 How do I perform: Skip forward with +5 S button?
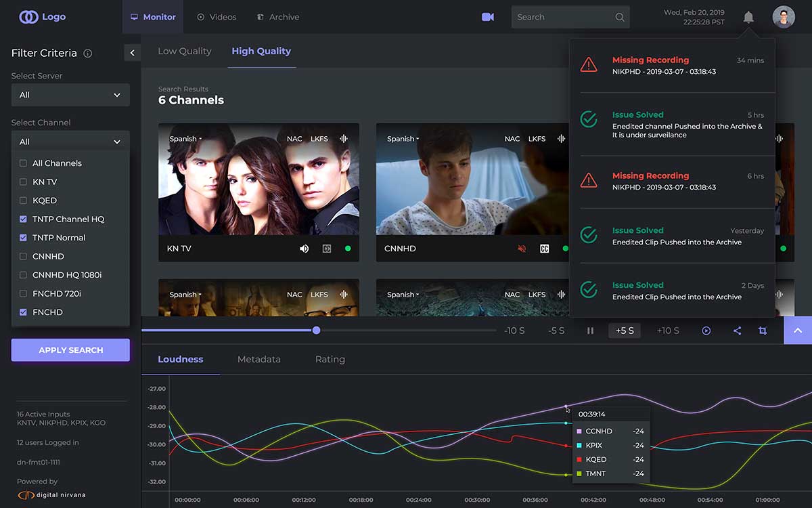[625, 331]
